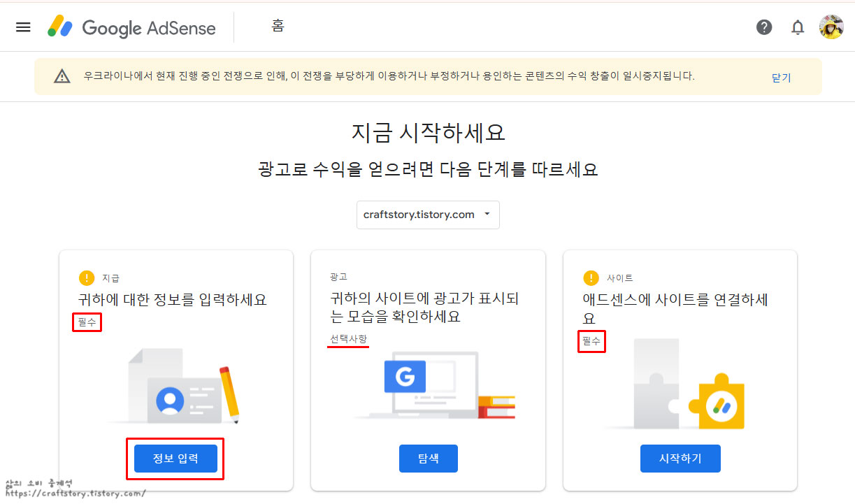Click the text 귀하에 대한 정보를 입력하세요
Screen dimensions: 855x504
pyautogui.click(x=173, y=300)
